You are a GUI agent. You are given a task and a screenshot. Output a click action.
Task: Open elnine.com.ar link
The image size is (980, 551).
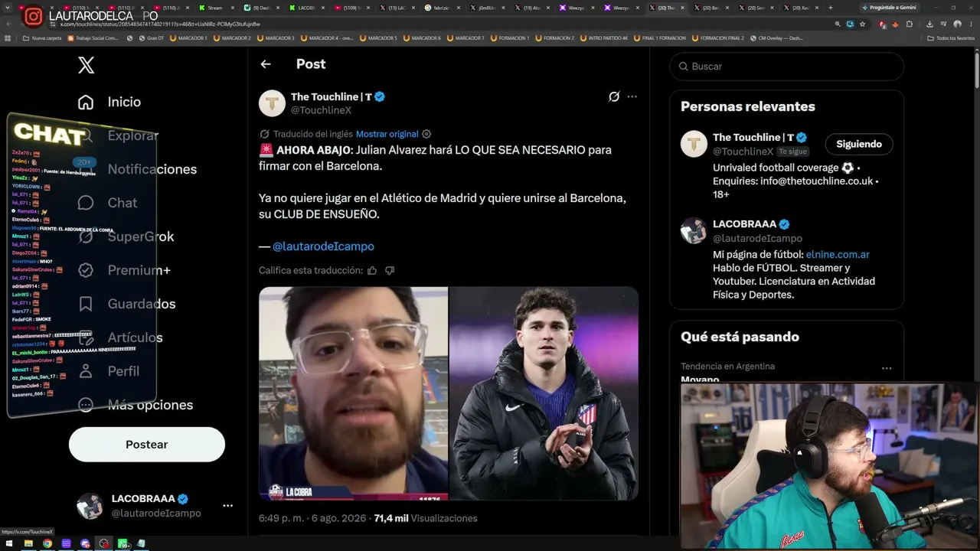(838, 254)
